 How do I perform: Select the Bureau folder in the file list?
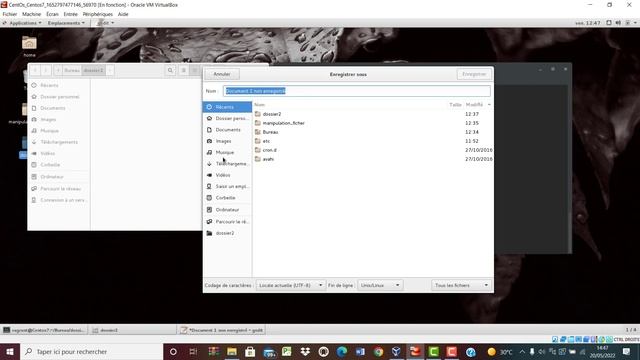pyautogui.click(x=373, y=132)
